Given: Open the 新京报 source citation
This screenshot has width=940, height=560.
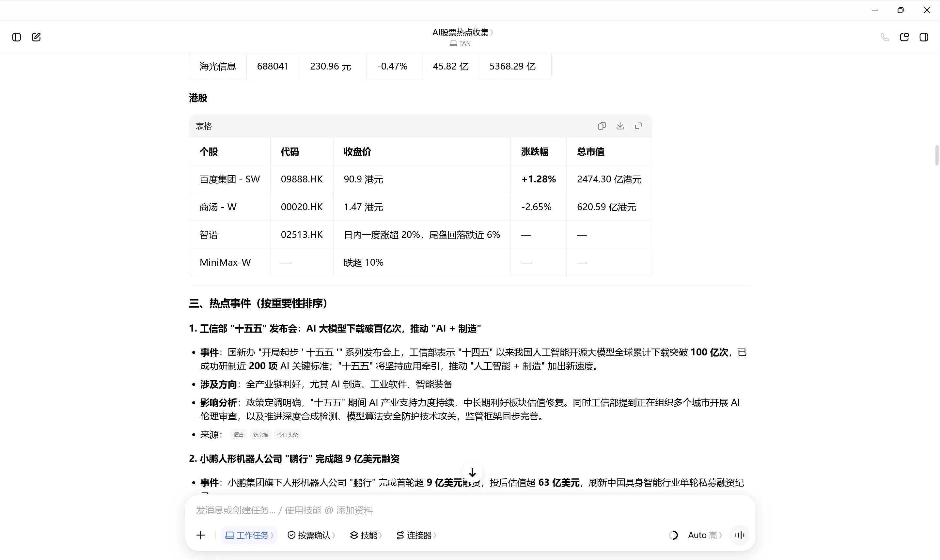Looking at the screenshot, I should [260, 435].
